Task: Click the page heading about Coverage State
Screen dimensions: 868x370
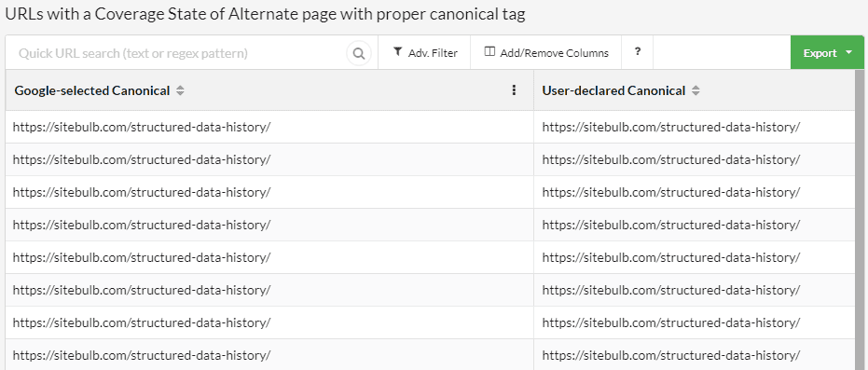Action: pyautogui.click(x=265, y=14)
